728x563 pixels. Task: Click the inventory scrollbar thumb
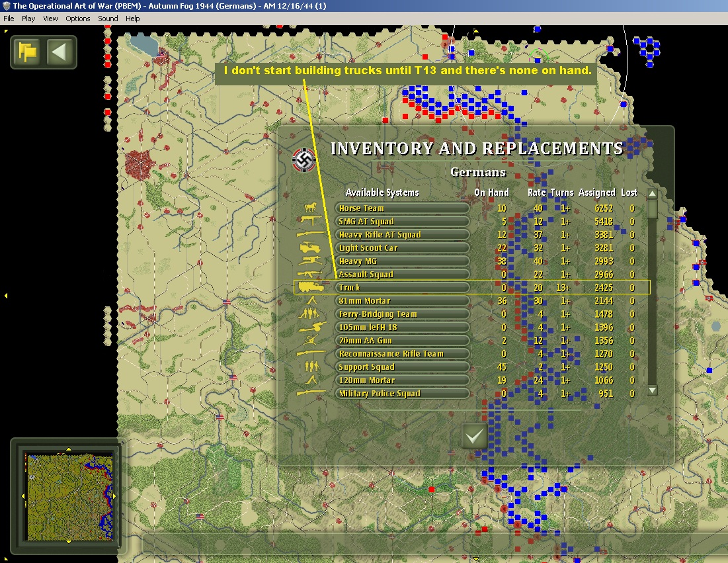tap(653, 209)
